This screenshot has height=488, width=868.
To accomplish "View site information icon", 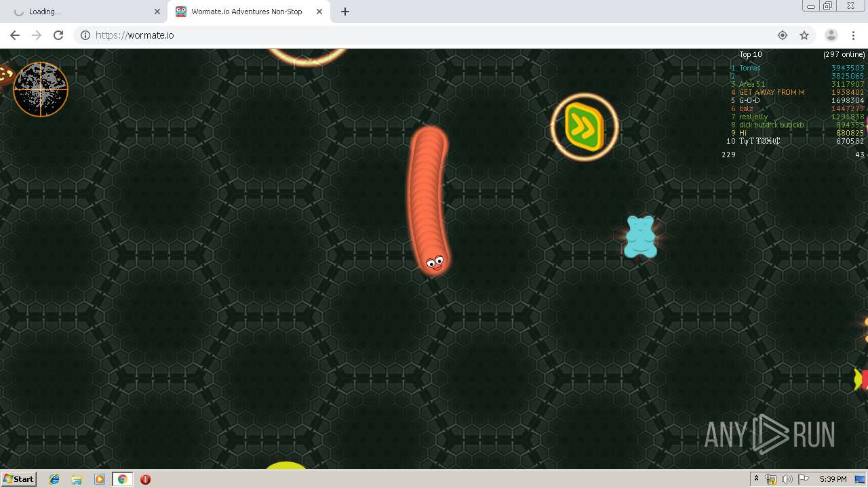I will [x=85, y=35].
